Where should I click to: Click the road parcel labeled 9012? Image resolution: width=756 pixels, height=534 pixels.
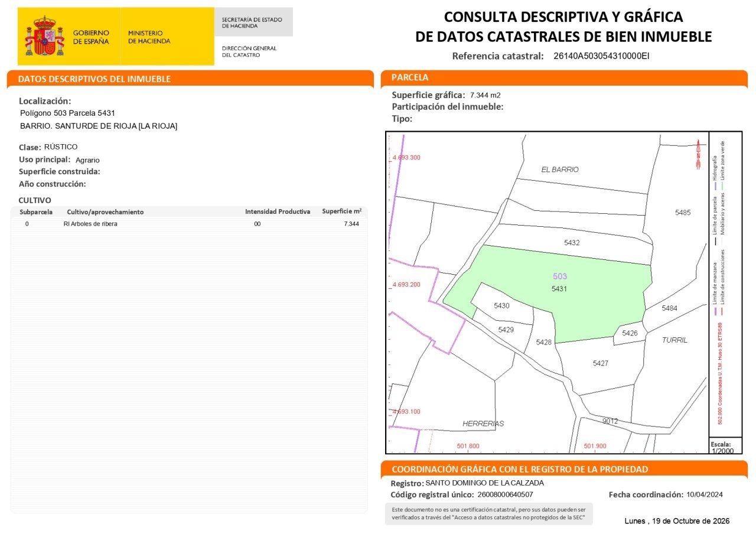pyautogui.click(x=610, y=421)
